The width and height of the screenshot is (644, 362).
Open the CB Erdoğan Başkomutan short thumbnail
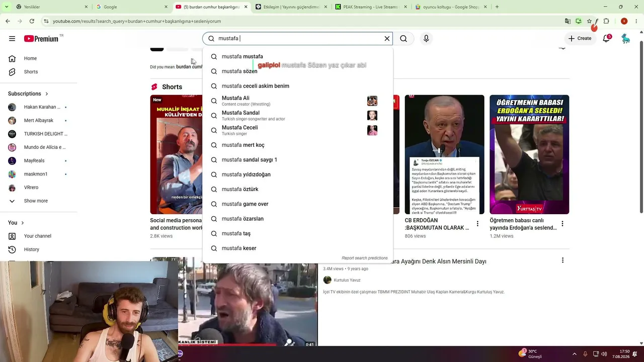[x=444, y=154]
